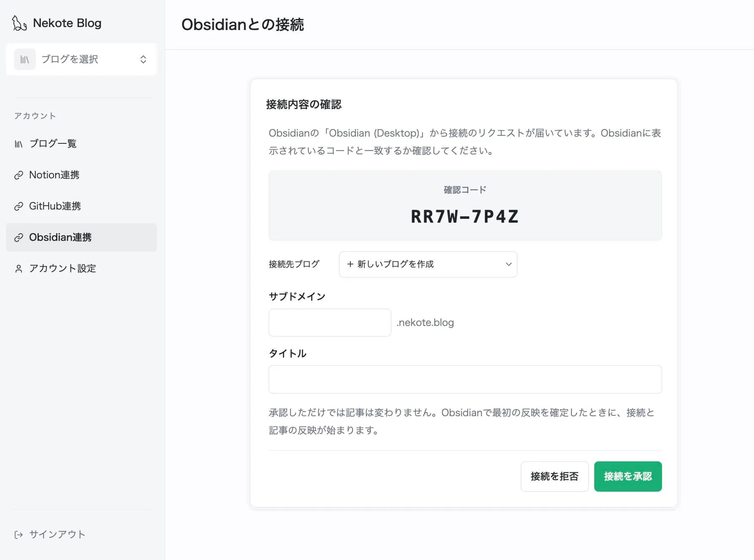Open GitHub連携 in the sidebar

(81, 206)
